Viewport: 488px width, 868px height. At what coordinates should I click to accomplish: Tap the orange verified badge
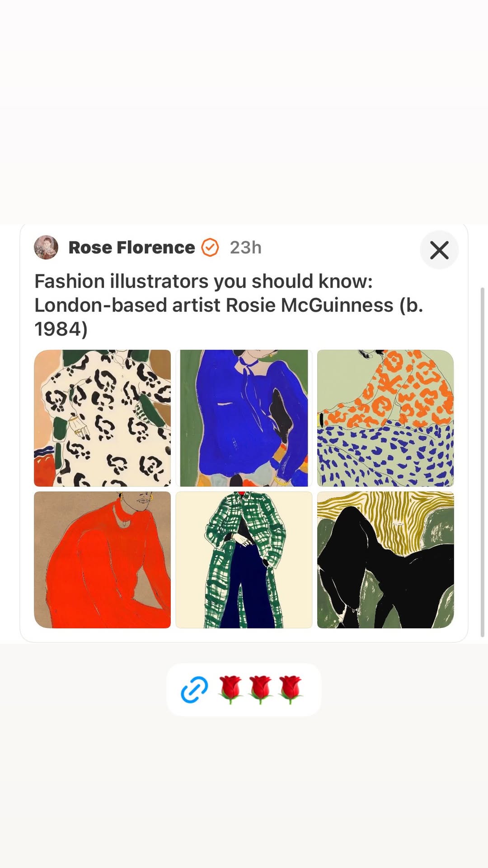coord(210,248)
